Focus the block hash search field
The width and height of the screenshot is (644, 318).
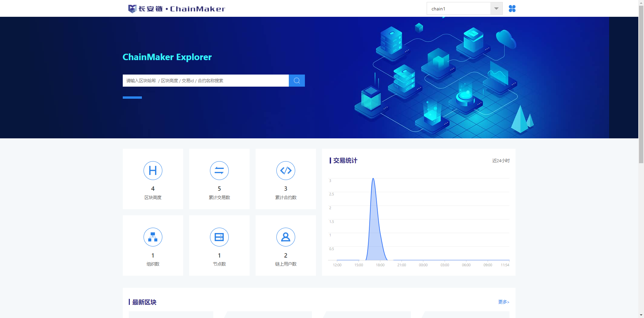click(x=206, y=81)
